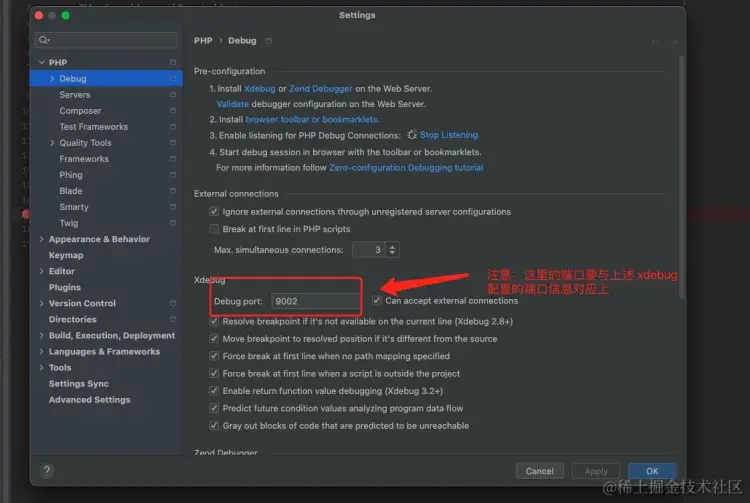Viewport: 750px width, 503px height.
Task: Open the Zend Debugger link
Action: pos(320,88)
